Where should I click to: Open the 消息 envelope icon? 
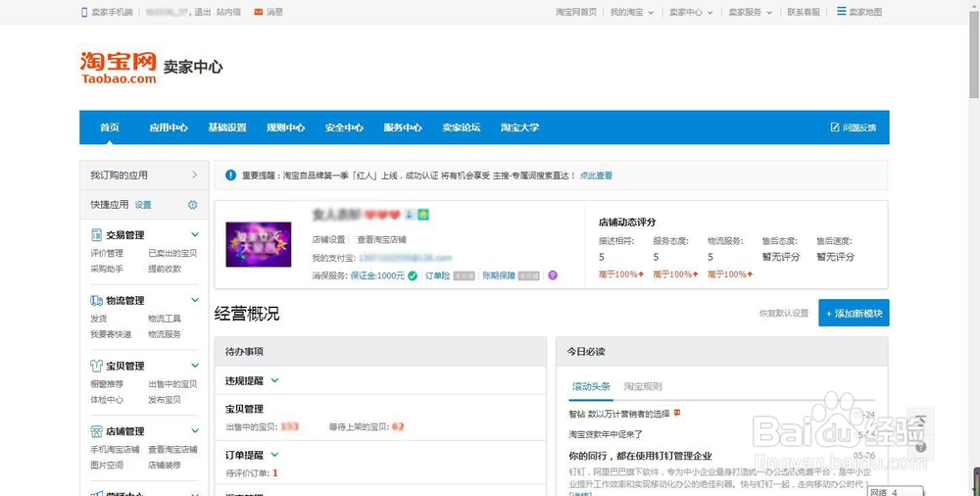click(x=258, y=12)
